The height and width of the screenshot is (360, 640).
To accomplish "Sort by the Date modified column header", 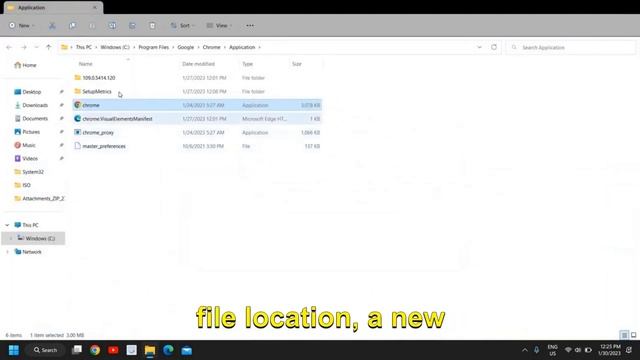I will pos(198,64).
